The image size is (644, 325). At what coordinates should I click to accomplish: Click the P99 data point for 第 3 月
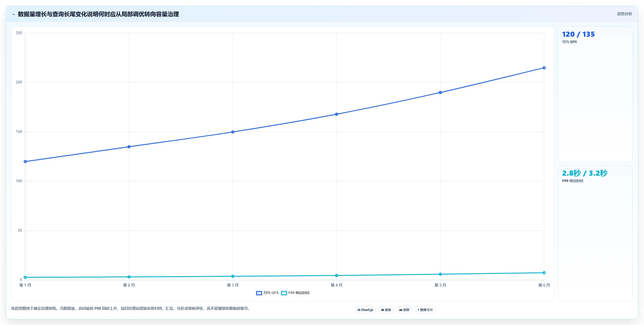pyautogui.click(x=233, y=276)
